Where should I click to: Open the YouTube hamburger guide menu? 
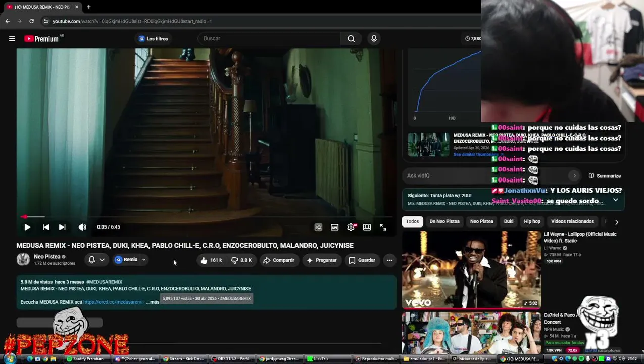tap(12, 39)
